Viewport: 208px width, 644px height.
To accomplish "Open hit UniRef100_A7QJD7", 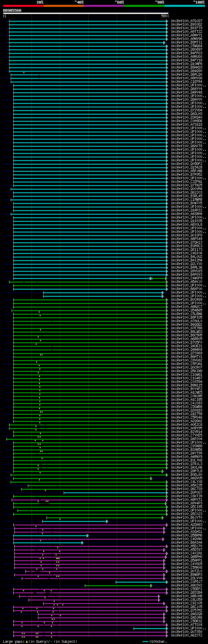I will click(187, 21).
